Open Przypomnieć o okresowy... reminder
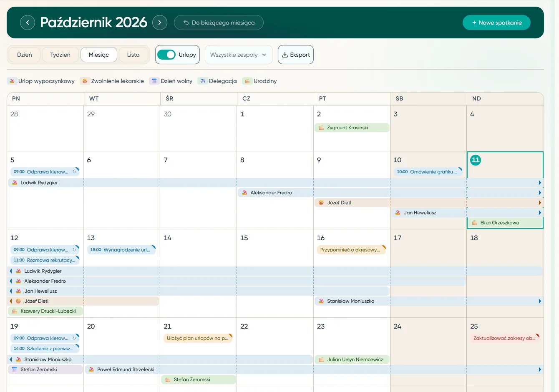 tap(351, 250)
